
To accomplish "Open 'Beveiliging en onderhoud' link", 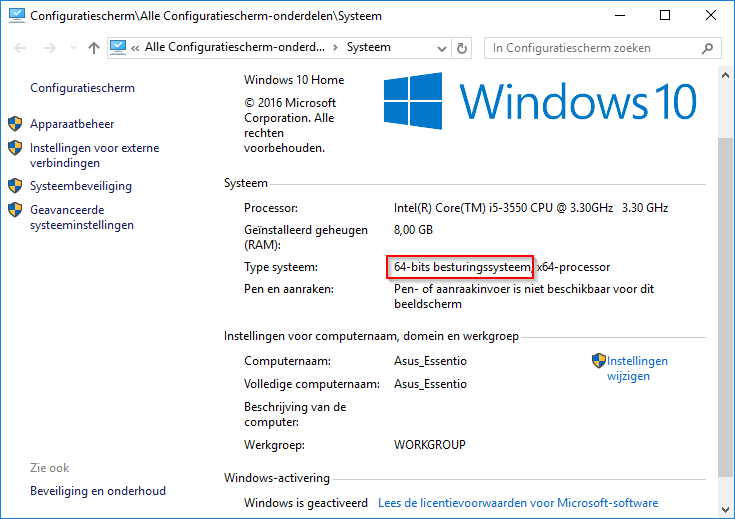I will pyautogui.click(x=98, y=490).
